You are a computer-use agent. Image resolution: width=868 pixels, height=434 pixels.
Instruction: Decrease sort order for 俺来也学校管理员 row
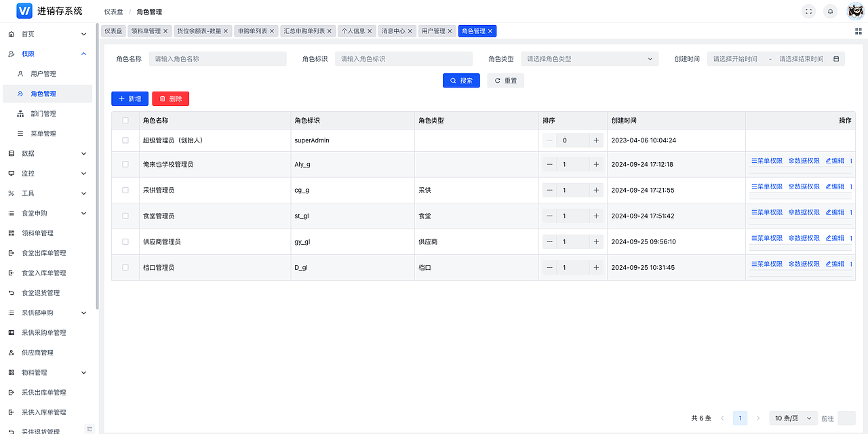[549, 164]
